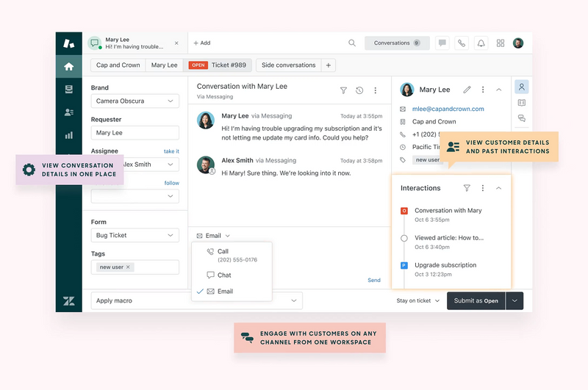
Task: Open the Reporting bar chart icon
Action: pyautogui.click(x=68, y=135)
